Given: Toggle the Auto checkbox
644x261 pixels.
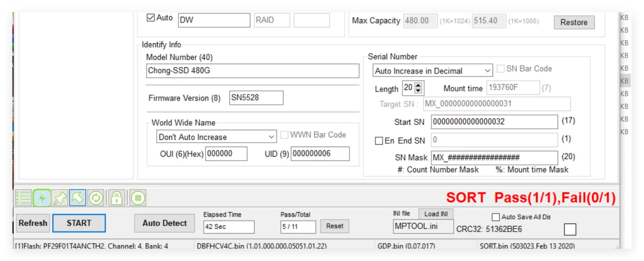Looking at the screenshot, I should pyautogui.click(x=150, y=18).
